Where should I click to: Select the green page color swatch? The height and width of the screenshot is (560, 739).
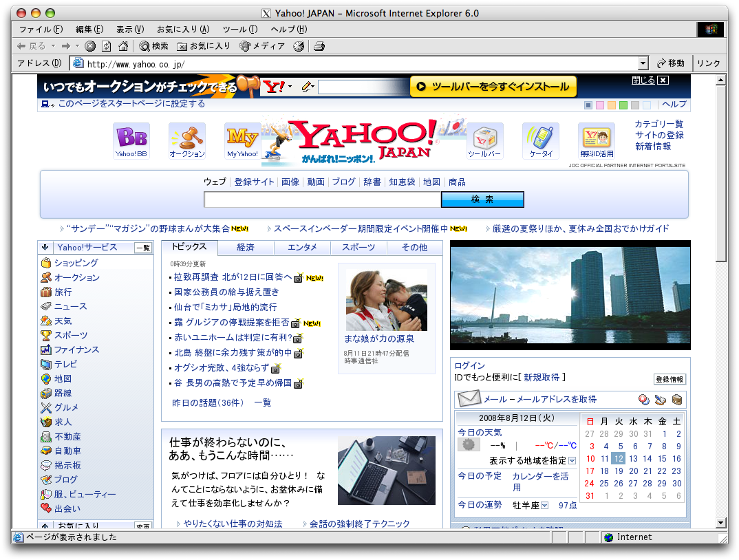623,105
